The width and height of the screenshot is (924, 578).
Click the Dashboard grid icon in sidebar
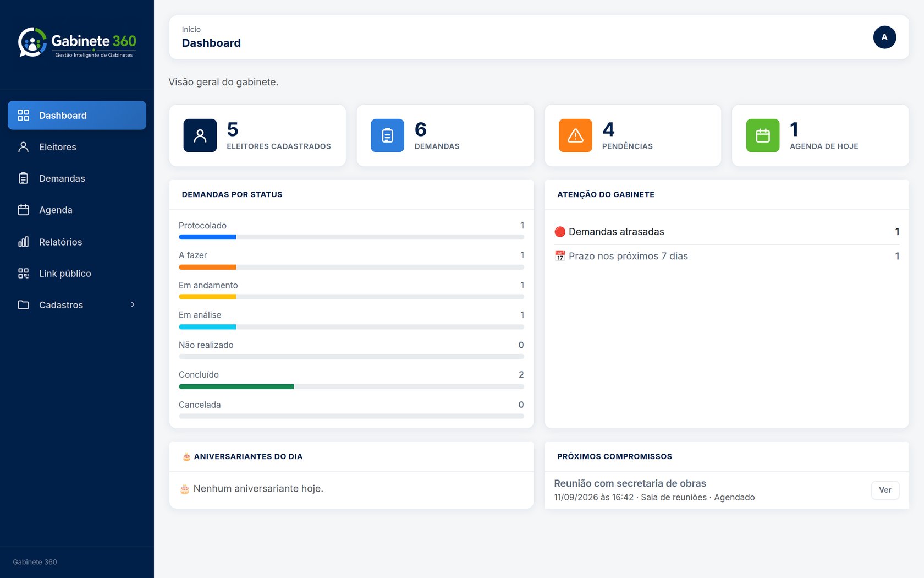pos(23,115)
